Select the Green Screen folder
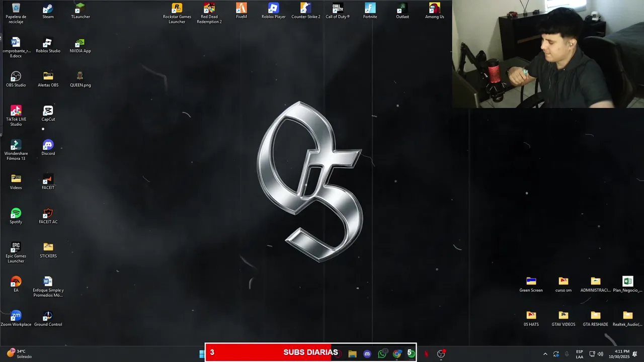Viewport: 644px width, 362px height. click(531, 285)
